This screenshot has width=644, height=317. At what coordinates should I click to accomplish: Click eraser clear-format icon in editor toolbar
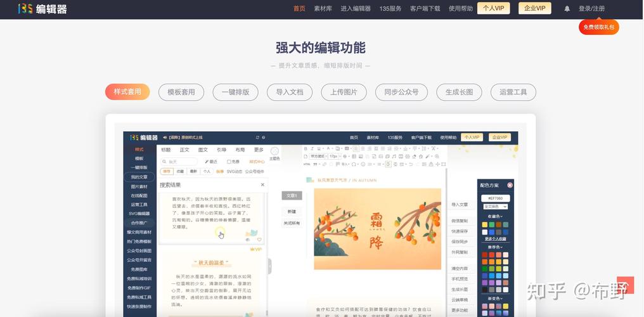coord(414,157)
